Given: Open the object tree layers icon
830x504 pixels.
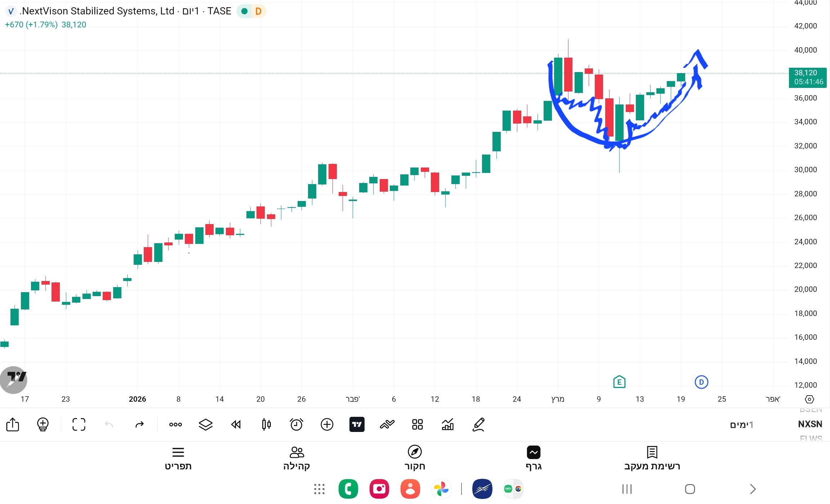Looking at the screenshot, I should 206,424.
